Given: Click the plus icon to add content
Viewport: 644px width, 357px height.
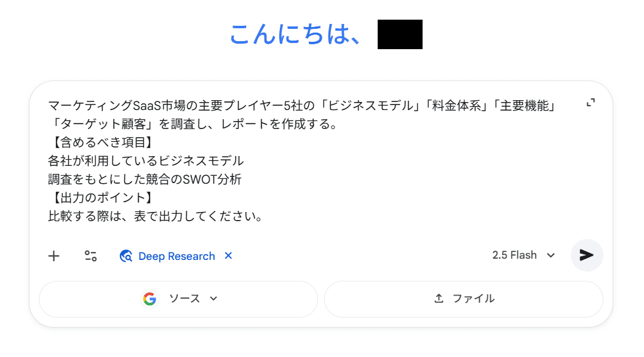Looking at the screenshot, I should point(54,256).
